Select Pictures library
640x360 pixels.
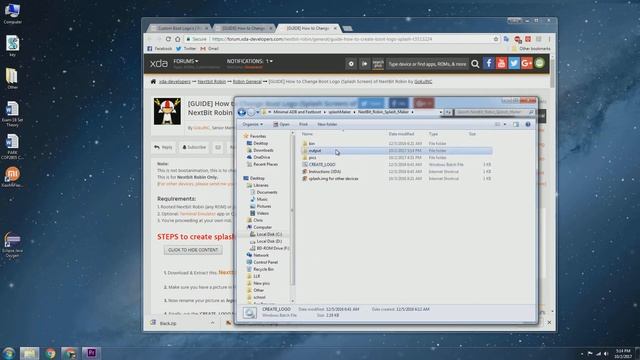264,206
